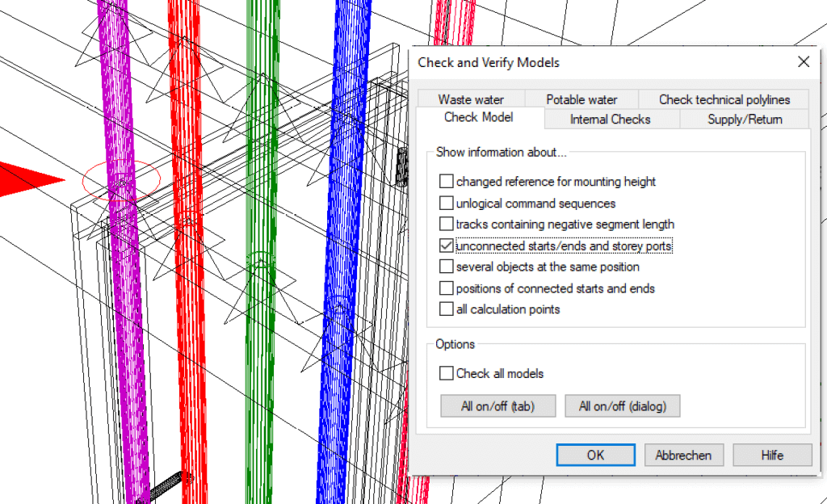Select the Check technical polylines tab
Screen dimensions: 827x504
(x=724, y=99)
